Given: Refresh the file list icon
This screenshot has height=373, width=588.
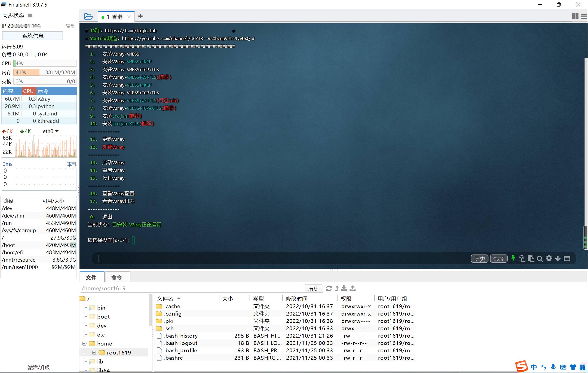Looking at the screenshot, I should 329,288.
